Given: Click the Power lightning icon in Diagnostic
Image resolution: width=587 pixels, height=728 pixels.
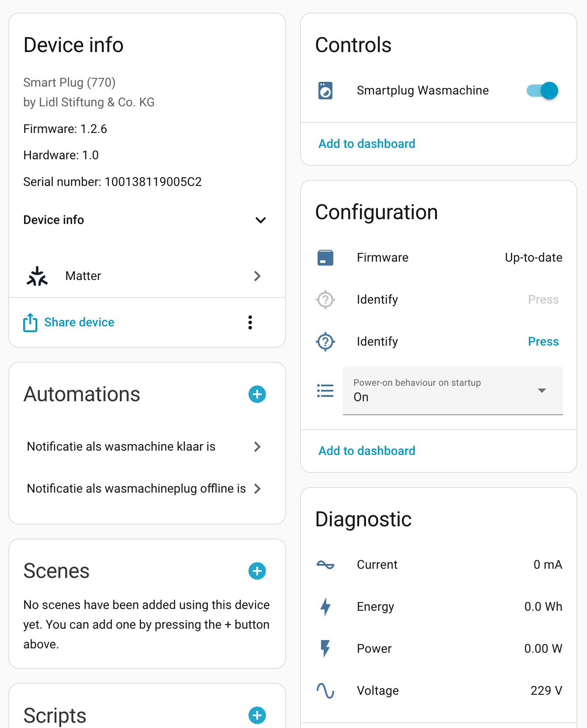Looking at the screenshot, I should (x=325, y=648).
